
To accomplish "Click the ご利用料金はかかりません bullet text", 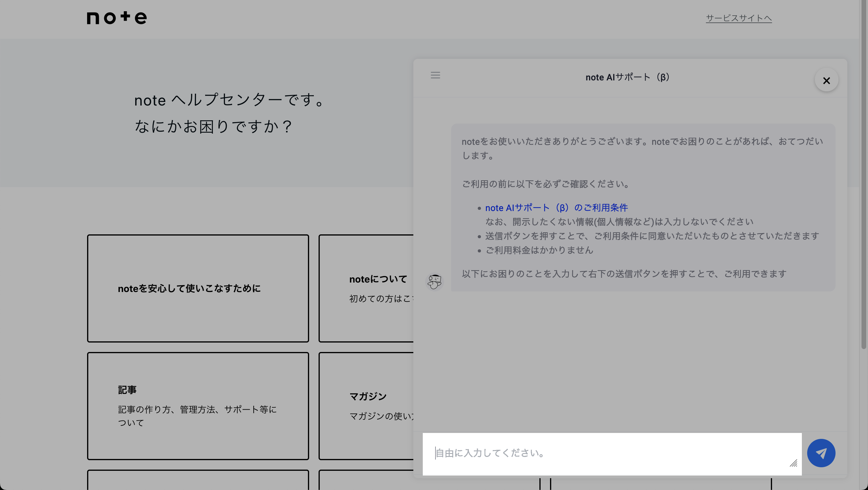I will [539, 250].
